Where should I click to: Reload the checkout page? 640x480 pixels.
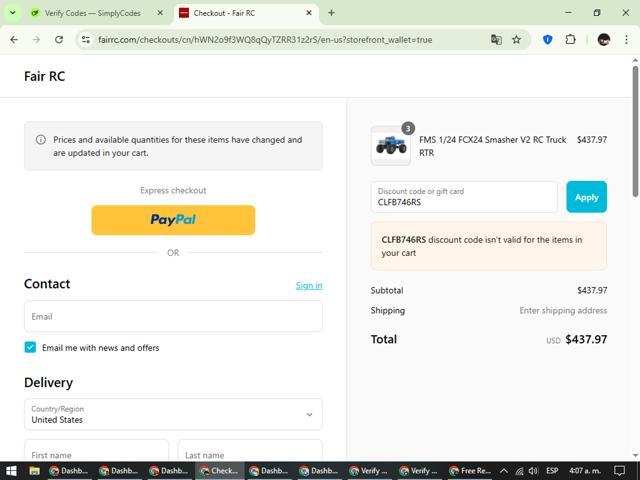(x=59, y=40)
